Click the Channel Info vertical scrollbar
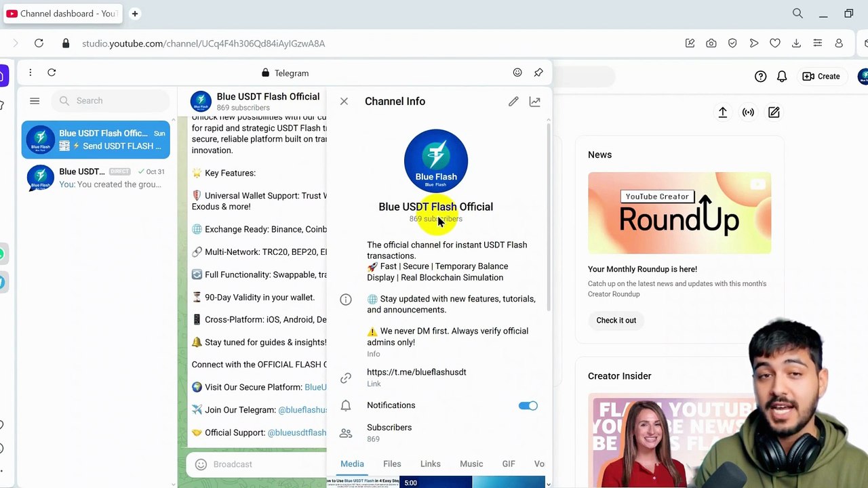 pyautogui.click(x=548, y=217)
